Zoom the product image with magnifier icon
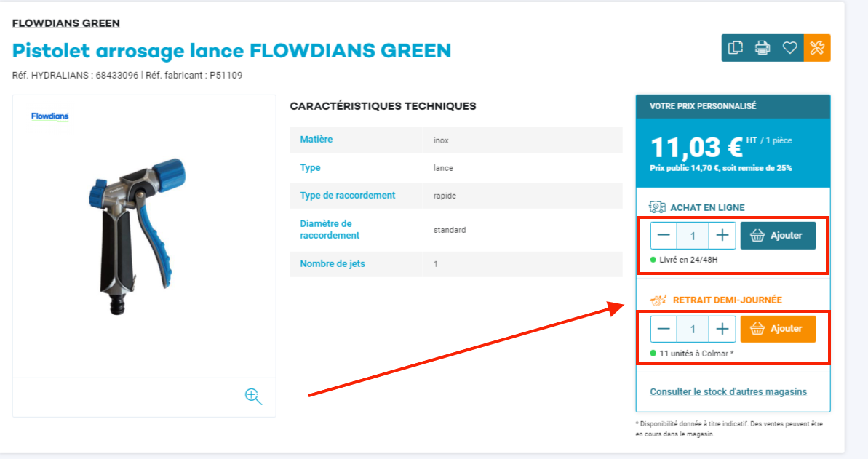Screen dimensions: 868x459 click(x=253, y=396)
